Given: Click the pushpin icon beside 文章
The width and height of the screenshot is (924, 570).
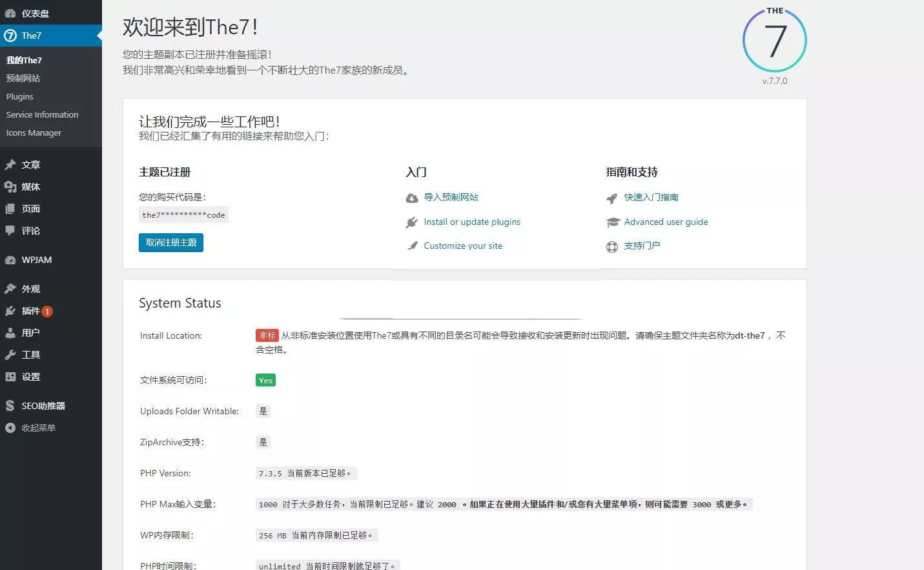Looking at the screenshot, I should [x=10, y=165].
